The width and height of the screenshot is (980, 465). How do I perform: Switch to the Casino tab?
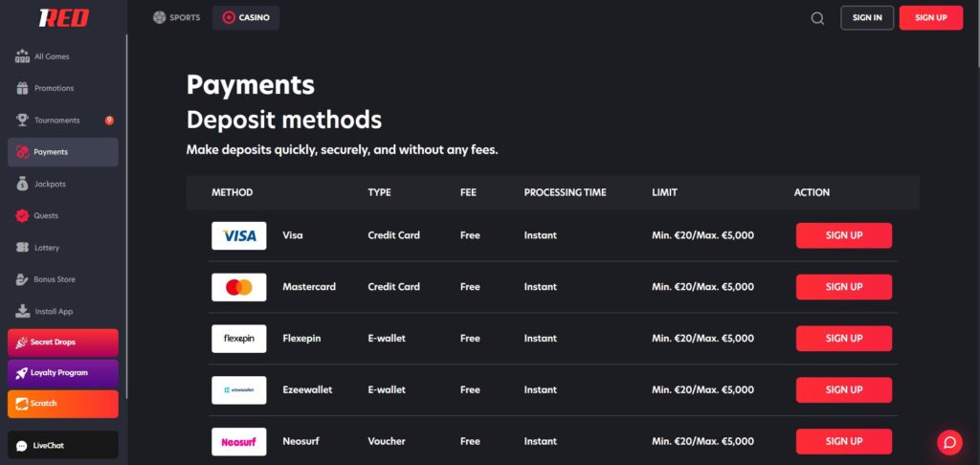(x=246, y=17)
